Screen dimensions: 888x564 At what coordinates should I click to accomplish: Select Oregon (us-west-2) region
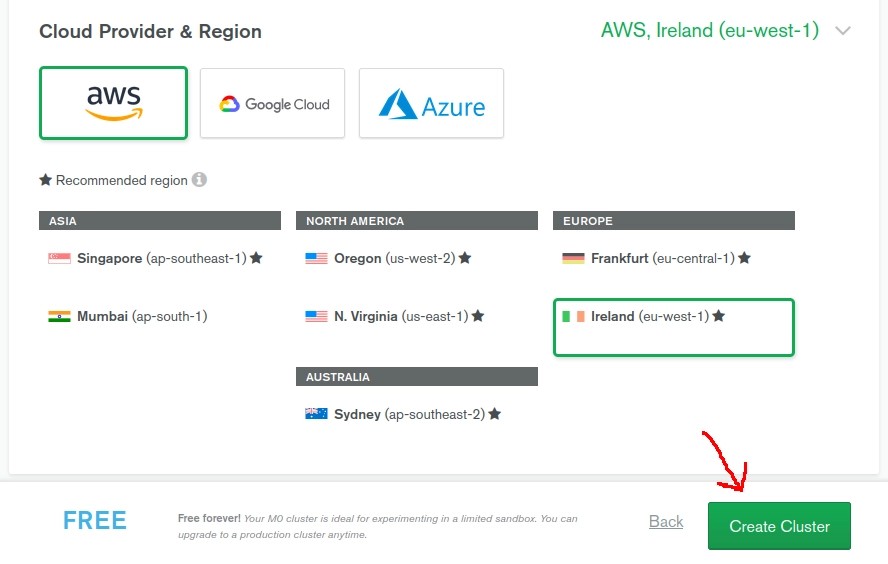click(x=417, y=258)
